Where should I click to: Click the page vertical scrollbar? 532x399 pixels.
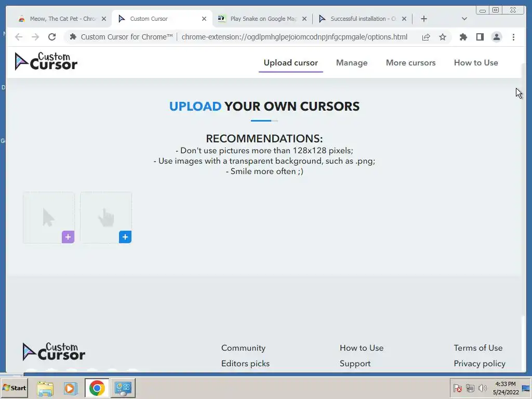click(524, 190)
